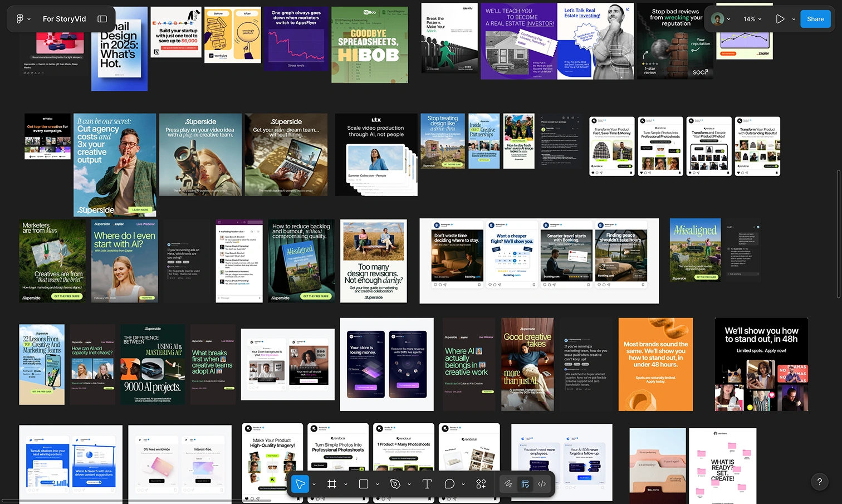
Task: Select the Comment tool
Action: [449, 483]
